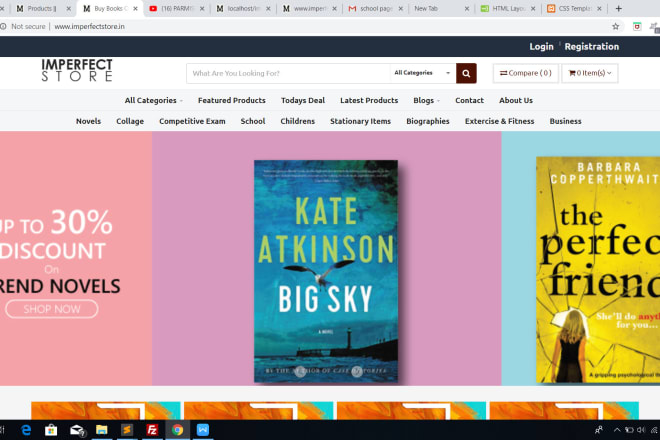This screenshot has height=440, width=660.
Task: Close the Buy Books tab
Action: click(x=135, y=8)
